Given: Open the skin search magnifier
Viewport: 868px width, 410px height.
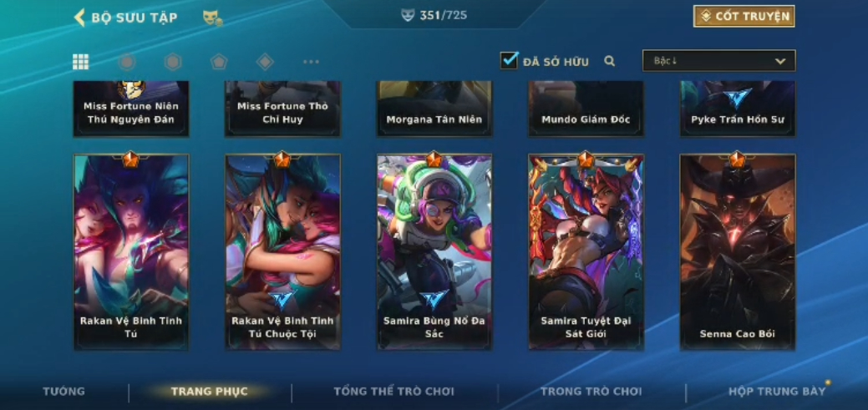Looking at the screenshot, I should pyautogui.click(x=610, y=62).
